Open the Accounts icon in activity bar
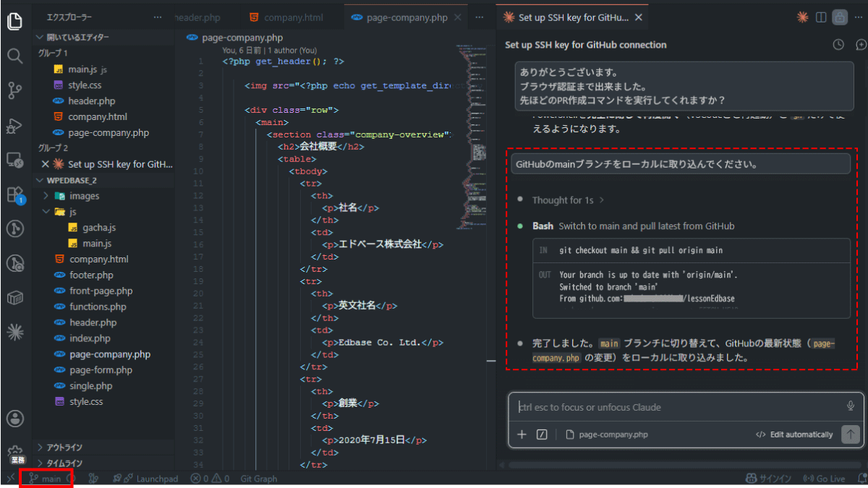Screen dimensions: 868x488 (x=14, y=419)
